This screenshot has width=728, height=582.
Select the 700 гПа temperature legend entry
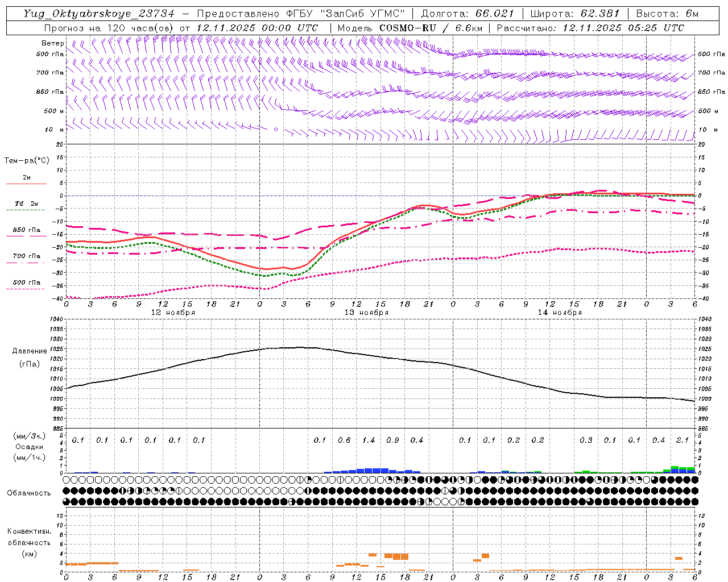[x=26, y=256]
